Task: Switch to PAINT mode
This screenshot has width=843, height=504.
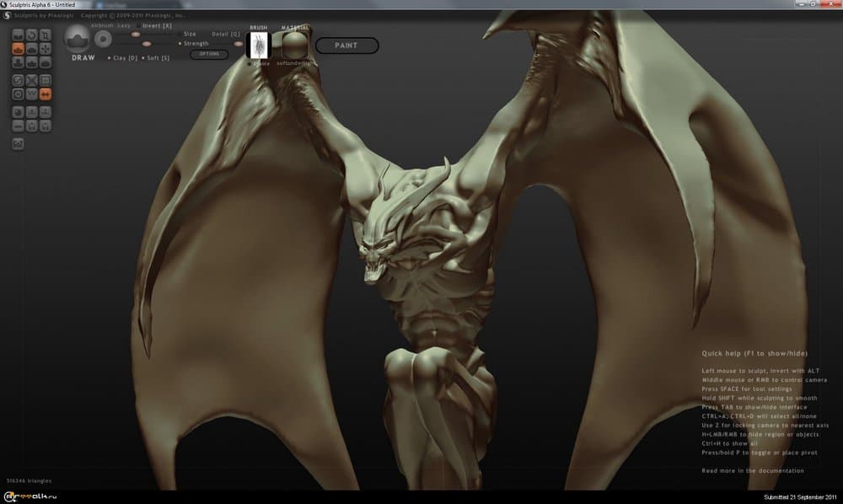Action: [x=346, y=46]
